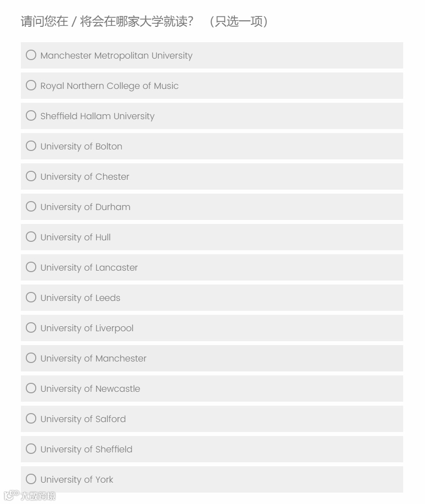Select Sheffield Hallam University option
This screenshot has width=425, height=504.
coord(31,116)
